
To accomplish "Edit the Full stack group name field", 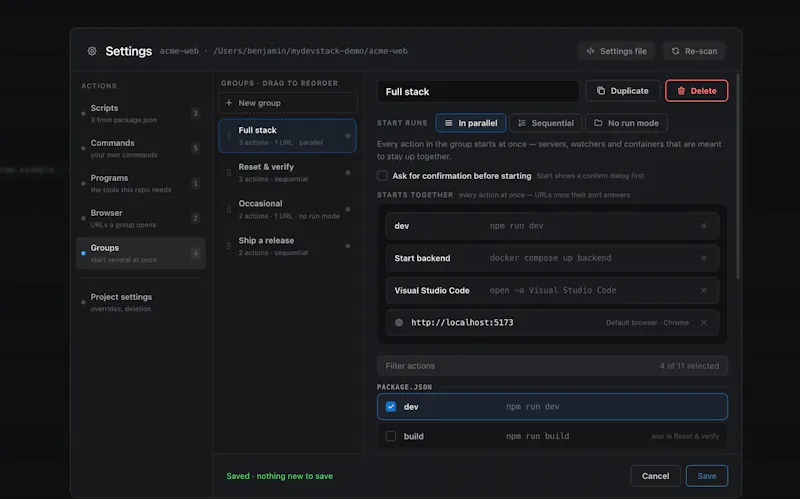I will pos(478,91).
